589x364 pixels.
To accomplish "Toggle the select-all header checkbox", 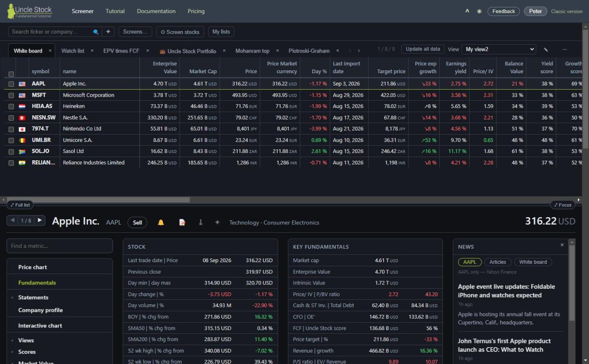I will coord(11,74).
